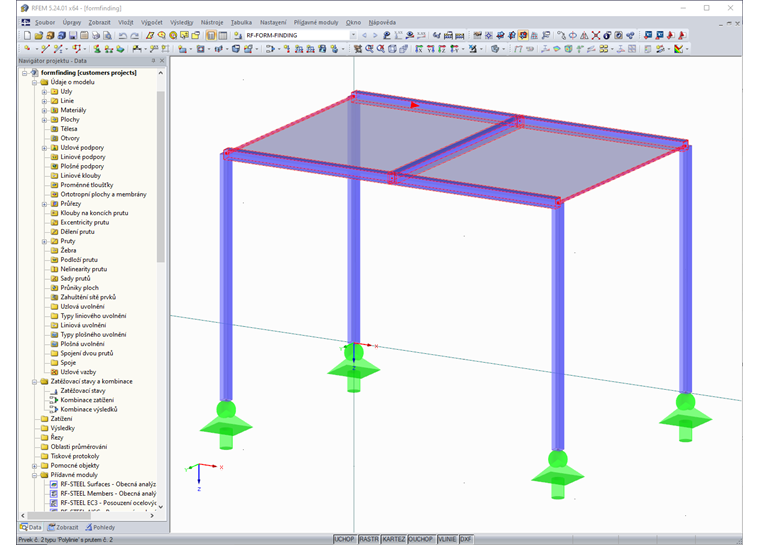The width and height of the screenshot is (760, 545).
Task: Click the new line tool icon
Action: (x=45, y=49)
